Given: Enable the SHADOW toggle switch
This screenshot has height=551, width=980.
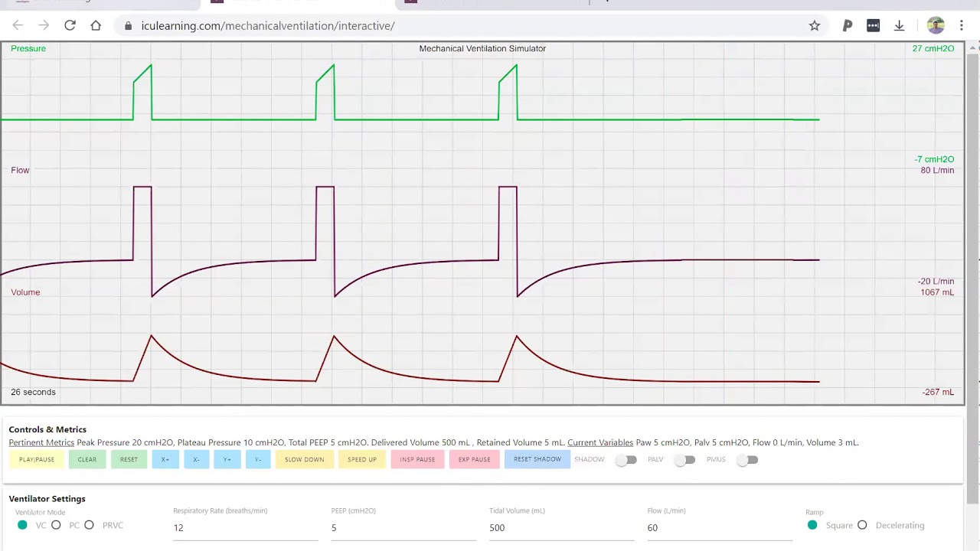Looking at the screenshot, I should (x=626, y=460).
